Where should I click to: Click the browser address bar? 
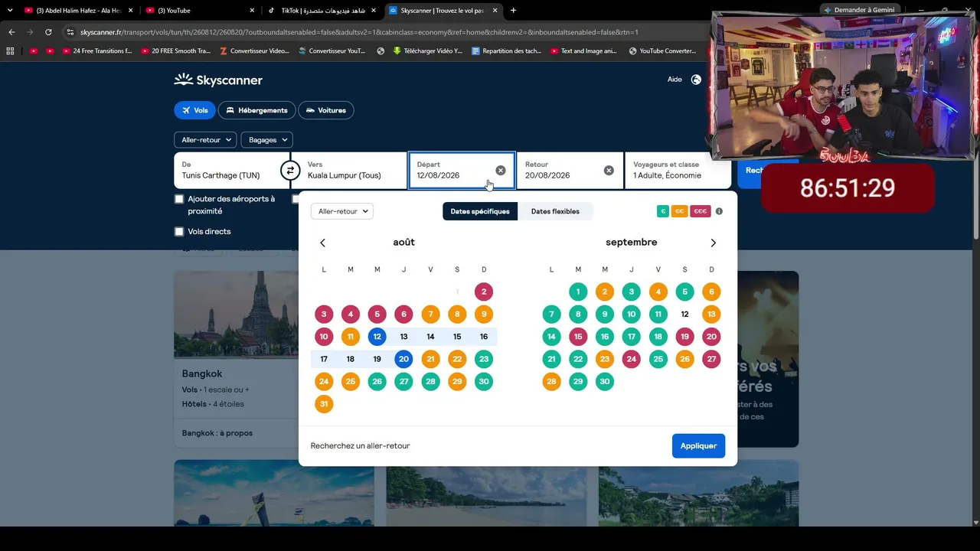coord(383,32)
